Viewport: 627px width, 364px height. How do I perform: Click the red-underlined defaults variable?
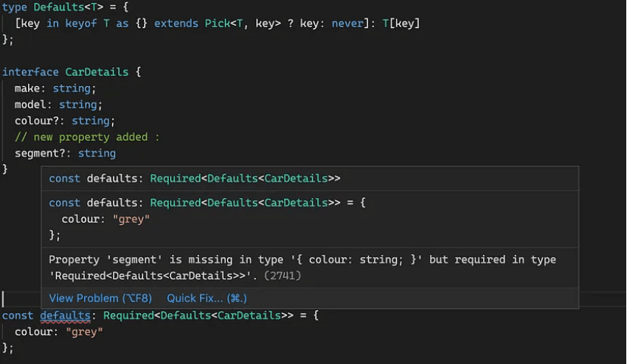(65, 315)
